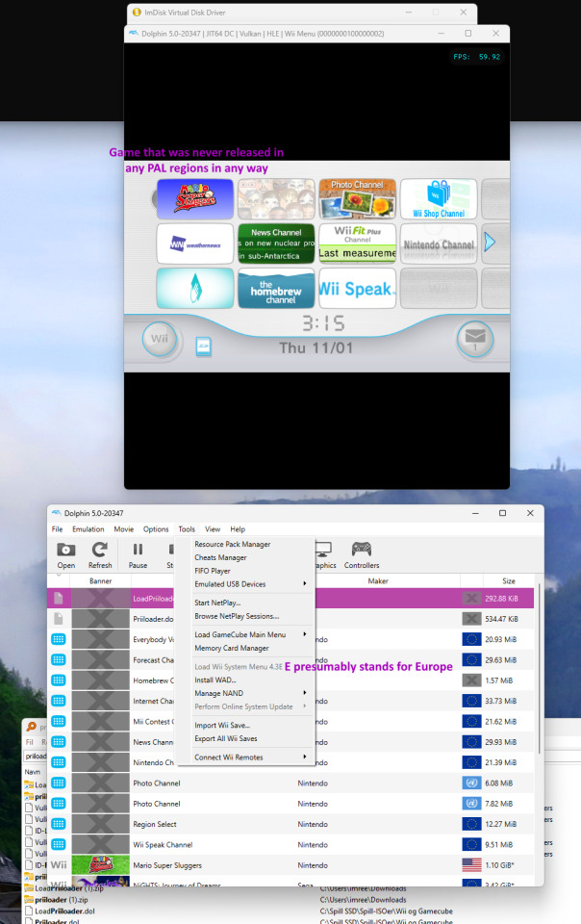Viewport: 581px width, 924px height.
Task: Go to next Wii Menu page arrow
Action: [490, 242]
